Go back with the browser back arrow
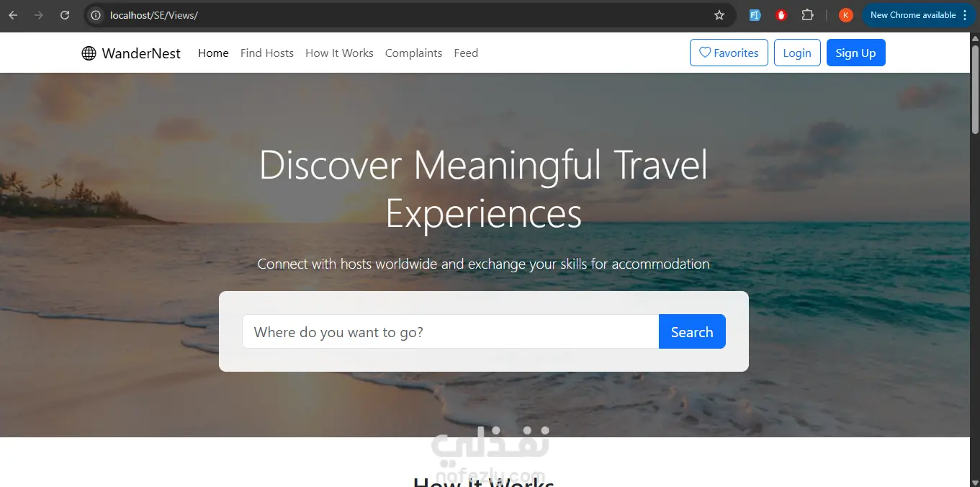 [x=13, y=15]
